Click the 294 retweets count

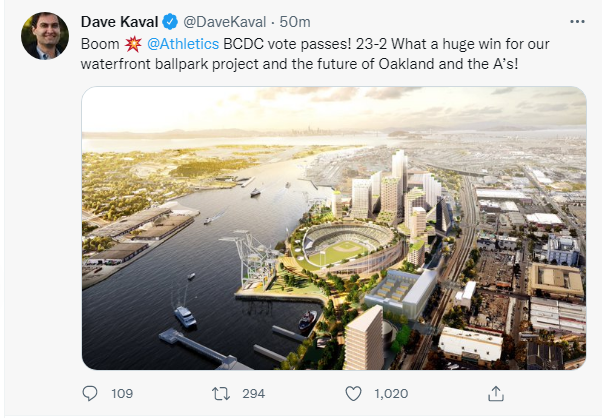[254, 394]
